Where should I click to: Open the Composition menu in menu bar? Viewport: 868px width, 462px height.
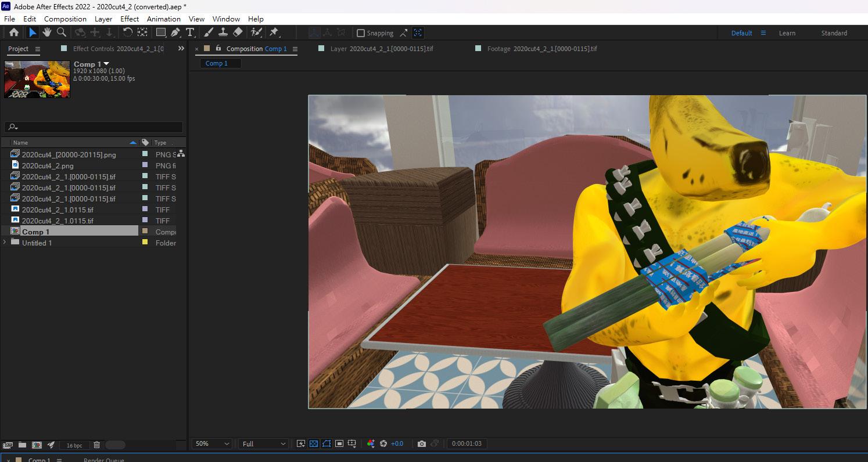pyautogui.click(x=65, y=19)
